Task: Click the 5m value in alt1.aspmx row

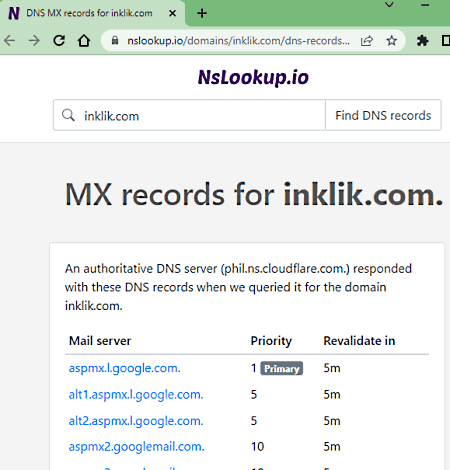Action: pos(332,395)
